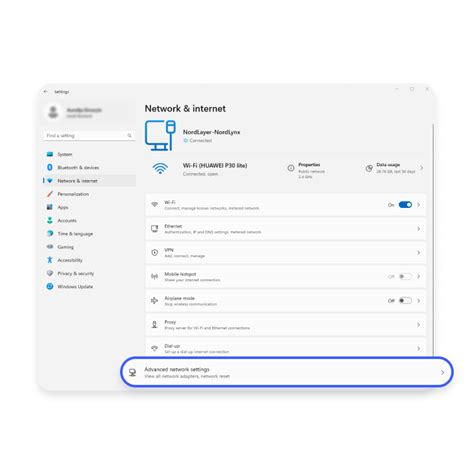Screen dimensions: 474x474
Task: Click the Dial-up row icon
Action: (154, 348)
